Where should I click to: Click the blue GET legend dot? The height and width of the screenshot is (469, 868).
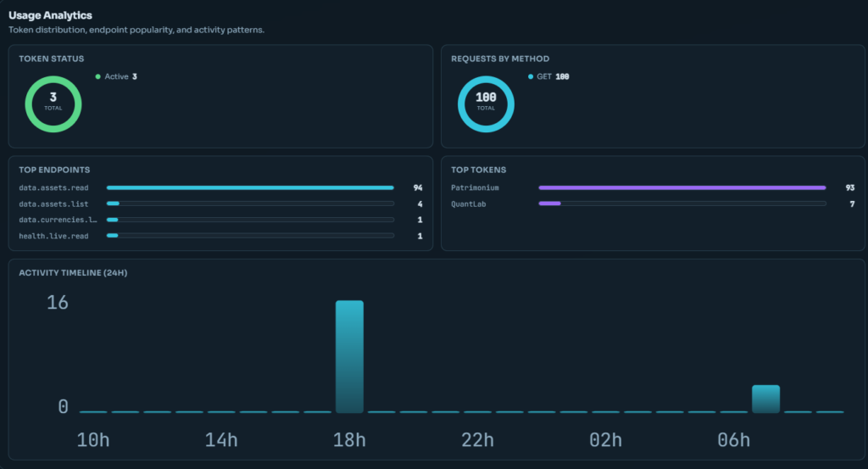(531, 76)
